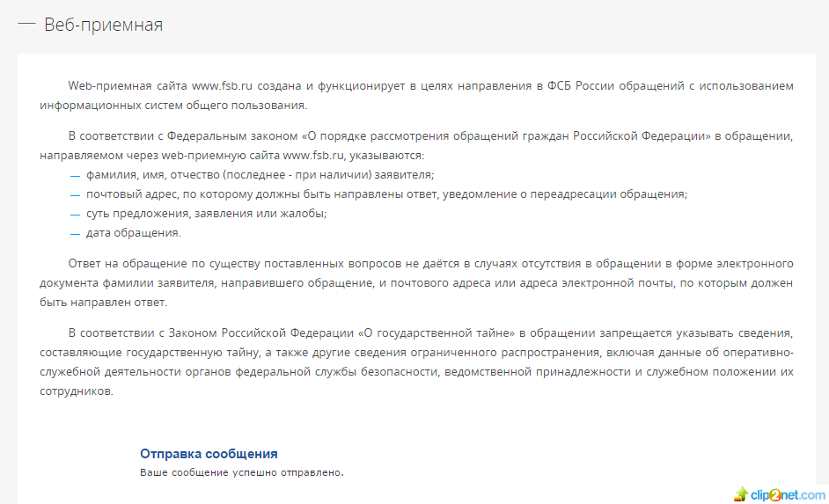Click the bullet dash before "фамилия, имя, отчество"
Screen dimensions: 829x504
(x=75, y=175)
